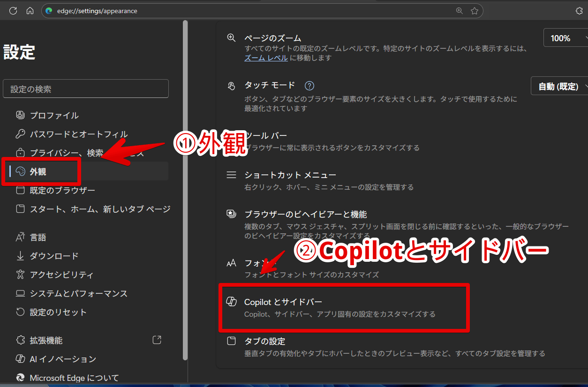
Task: Click the ショートカット メニュー lines icon
Action: click(231, 175)
